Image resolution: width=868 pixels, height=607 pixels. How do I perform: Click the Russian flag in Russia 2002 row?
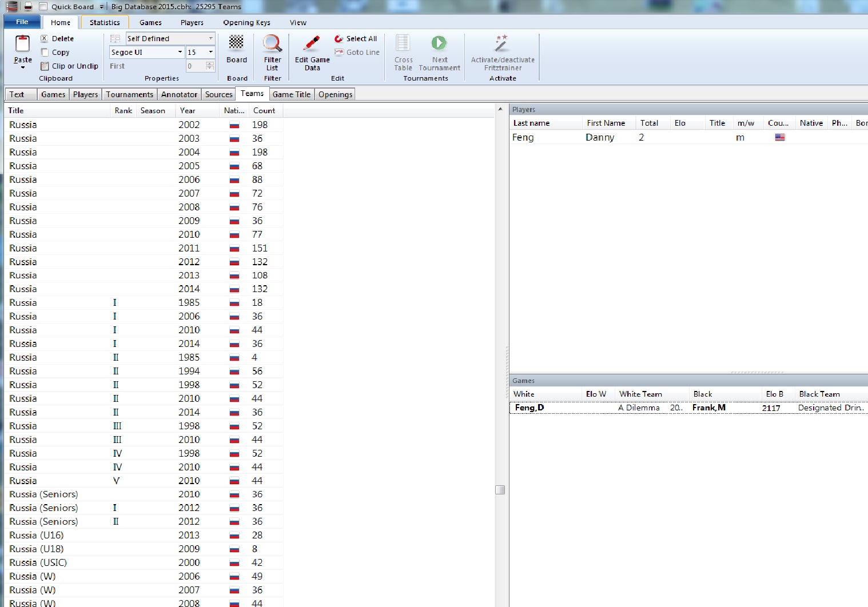click(x=234, y=125)
